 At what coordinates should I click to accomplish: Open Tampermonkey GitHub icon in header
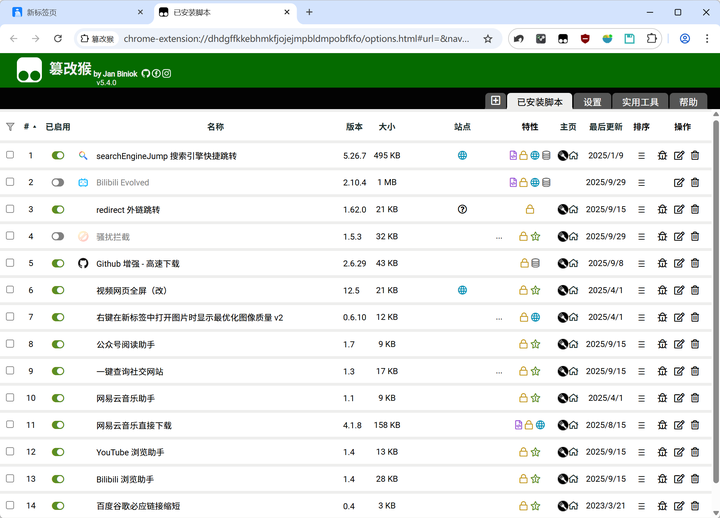[x=146, y=73]
